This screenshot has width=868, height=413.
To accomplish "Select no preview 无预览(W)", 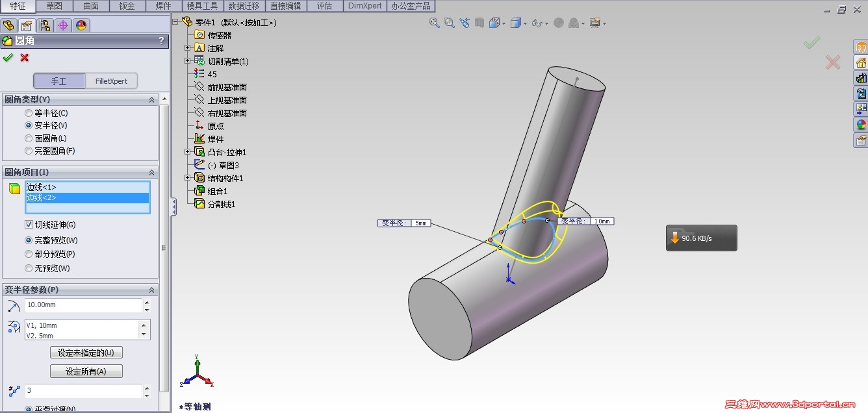I will [29, 268].
